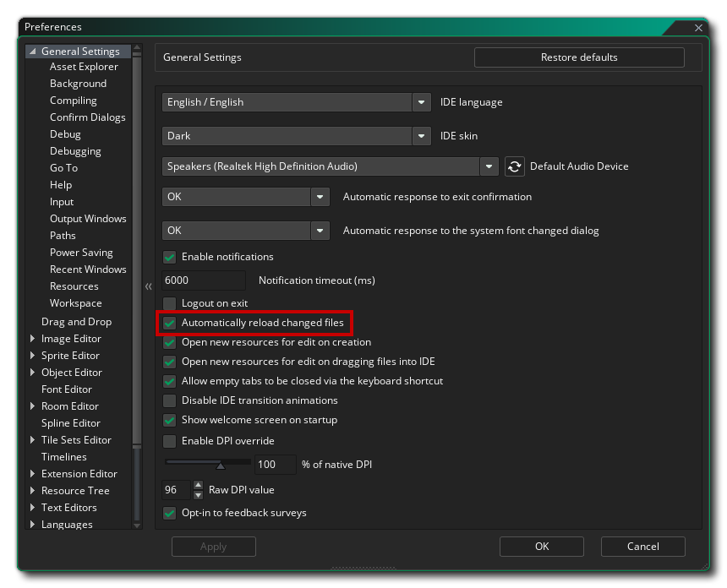The image size is (727, 588).
Task: Click Cancel to discard preference changes
Action: tap(642, 547)
